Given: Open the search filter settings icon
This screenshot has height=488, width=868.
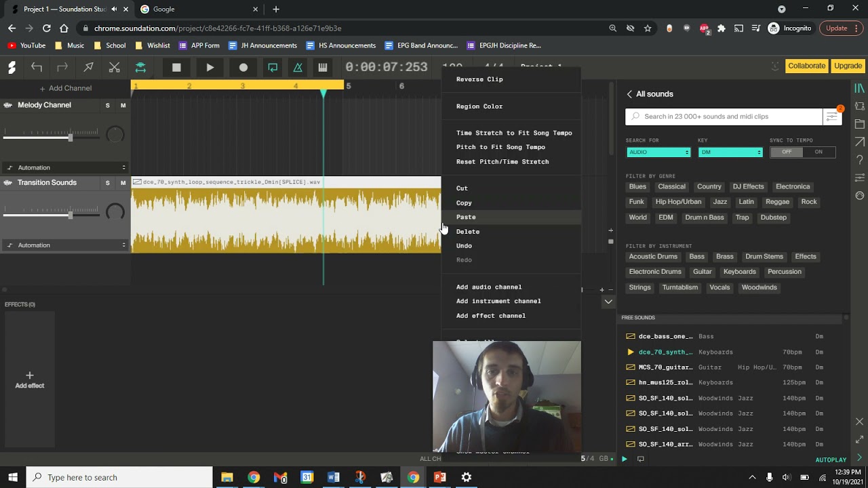Looking at the screenshot, I should click(x=832, y=117).
